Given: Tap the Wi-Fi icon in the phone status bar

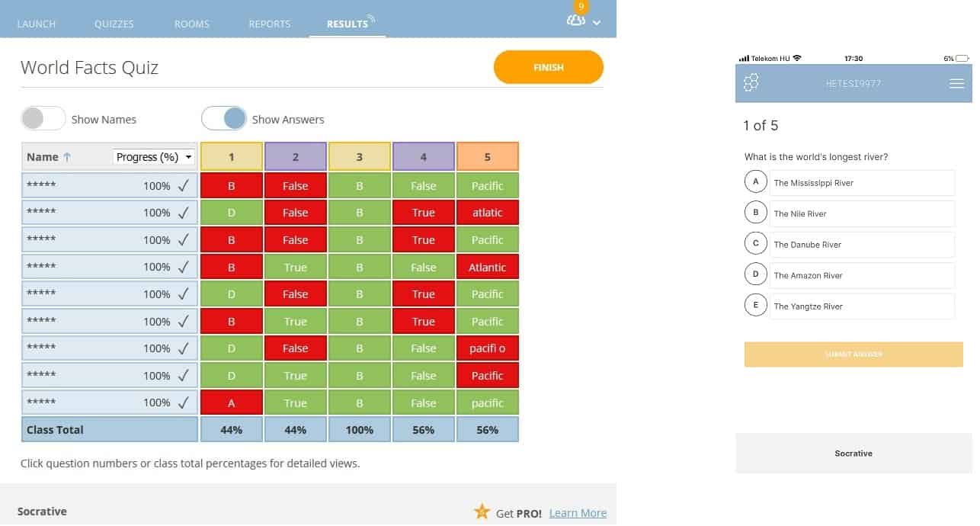Looking at the screenshot, I should [x=798, y=58].
